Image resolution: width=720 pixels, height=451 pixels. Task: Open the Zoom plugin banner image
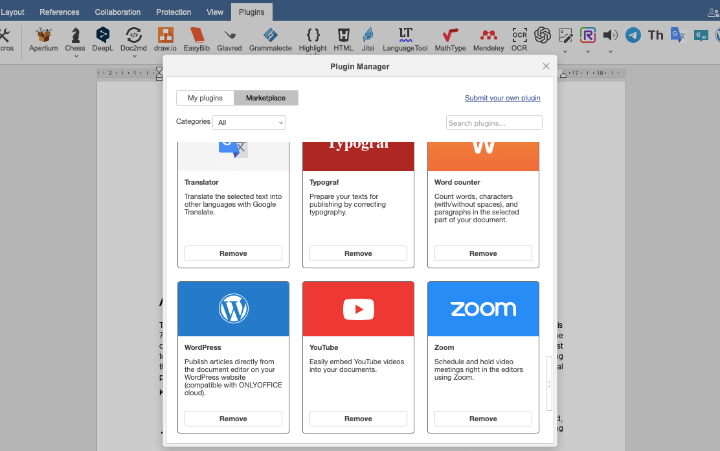tap(483, 309)
